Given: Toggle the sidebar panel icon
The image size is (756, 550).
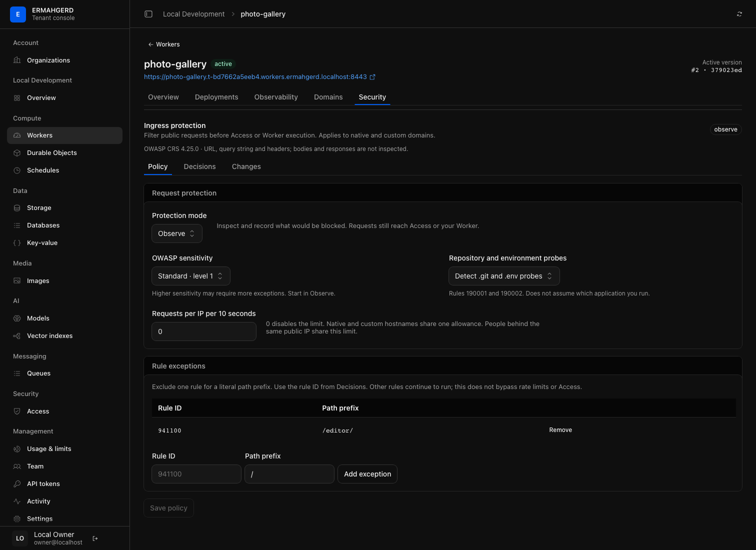Looking at the screenshot, I should [x=148, y=14].
